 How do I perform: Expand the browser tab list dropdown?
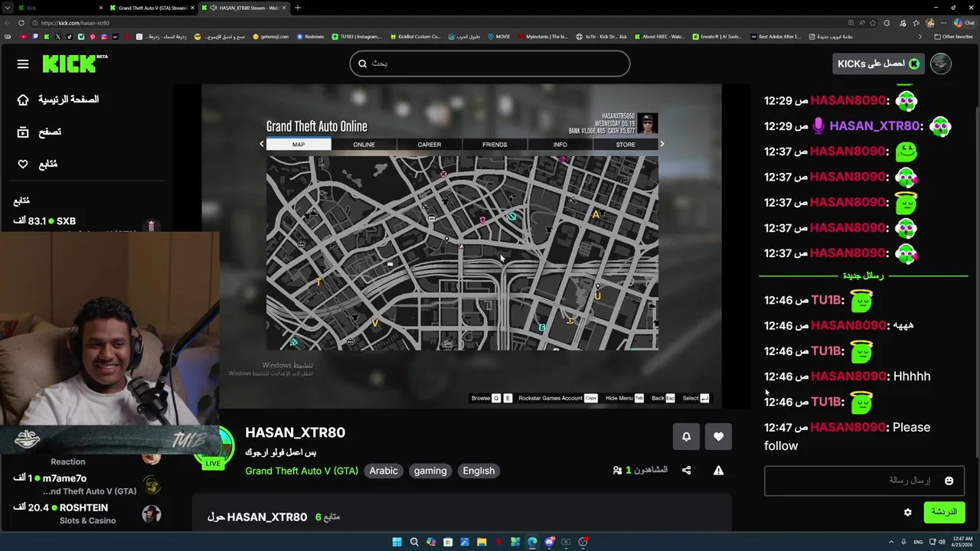tap(8, 8)
